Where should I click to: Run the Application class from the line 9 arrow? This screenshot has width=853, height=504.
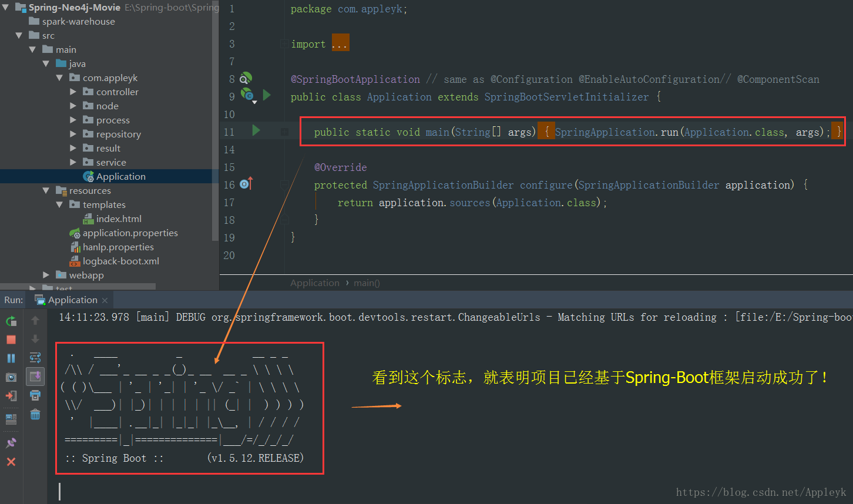pyautogui.click(x=267, y=95)
